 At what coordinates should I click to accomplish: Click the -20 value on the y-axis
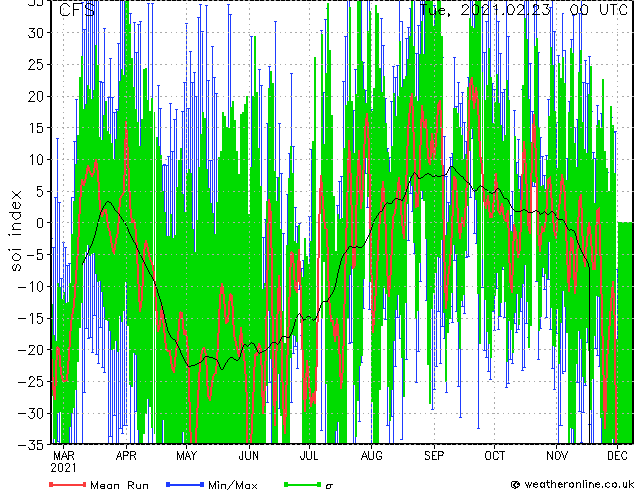31,350
